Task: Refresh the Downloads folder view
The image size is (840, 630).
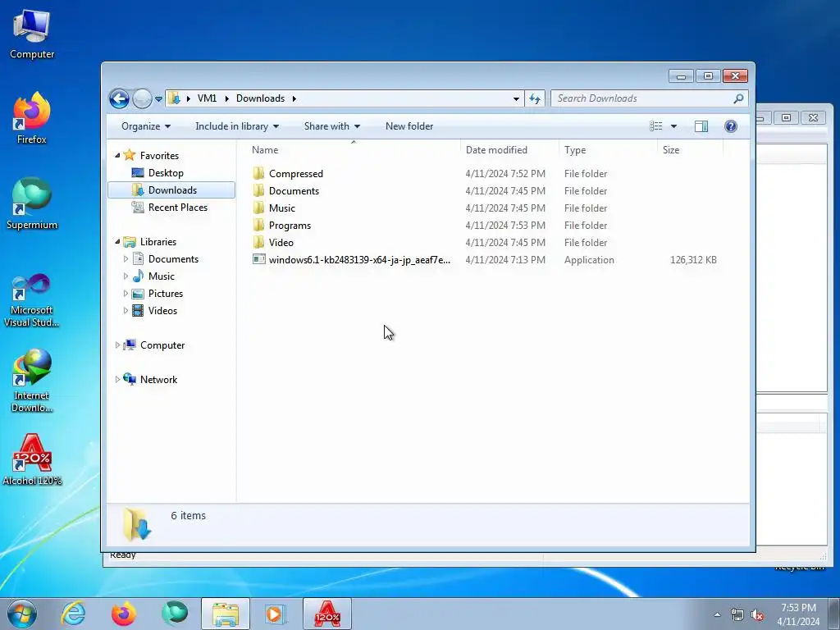Action: (535, 98)
